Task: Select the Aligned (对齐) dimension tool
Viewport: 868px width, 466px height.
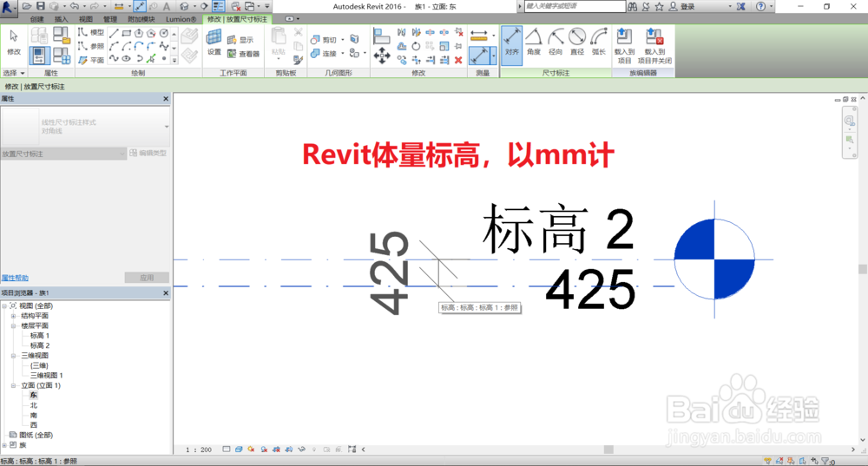Action: coord(511,44)
